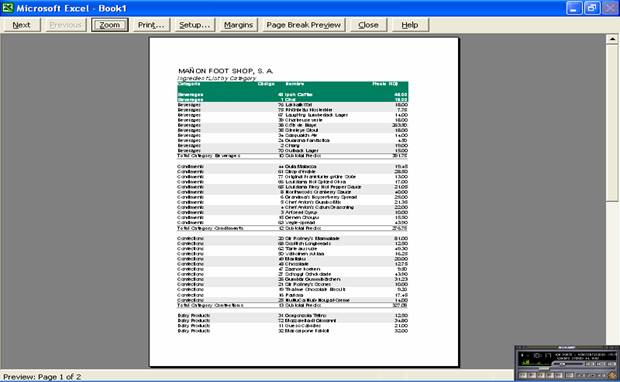Viewport: 620px width, 382px height.
Task: Click the Winamp previous track button
Action: coord(523,375)
